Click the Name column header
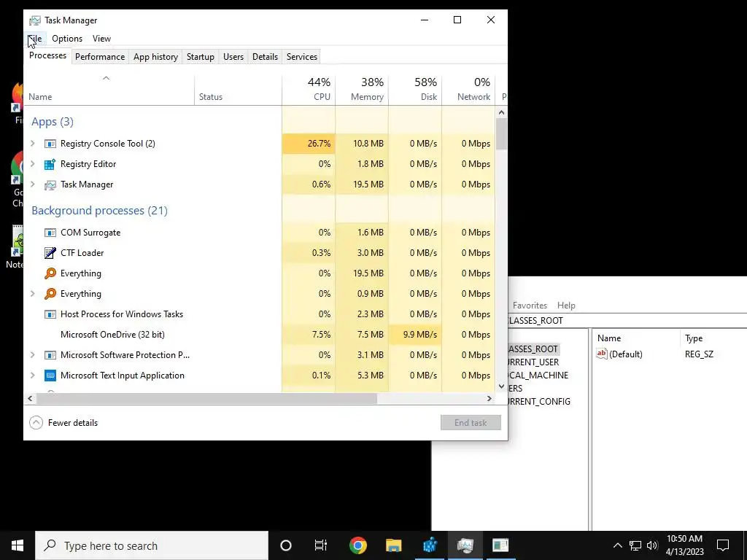The height and width of the screenshot is (560, 747). tap(109, 90)
